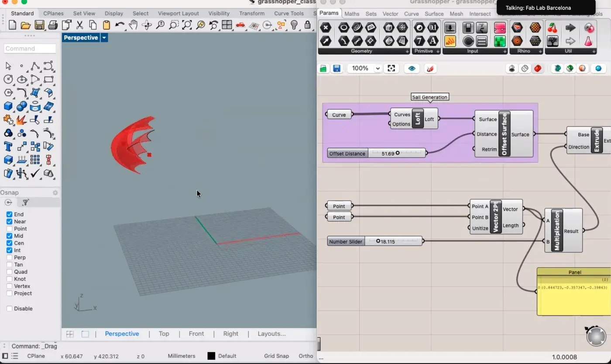Expand the Geometry panel plus expander
Viewport: 611px width, 364px height.
pyautogui.click(x=407, y=52)
